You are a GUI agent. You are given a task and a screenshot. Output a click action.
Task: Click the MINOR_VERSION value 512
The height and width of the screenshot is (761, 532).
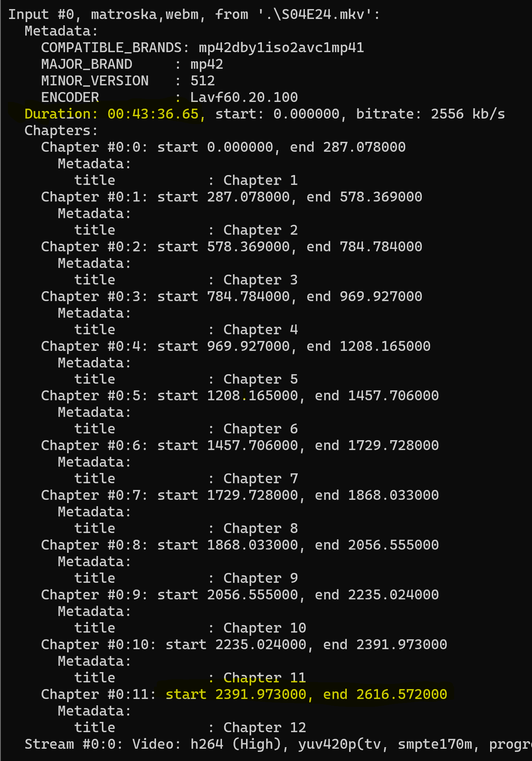203,81
